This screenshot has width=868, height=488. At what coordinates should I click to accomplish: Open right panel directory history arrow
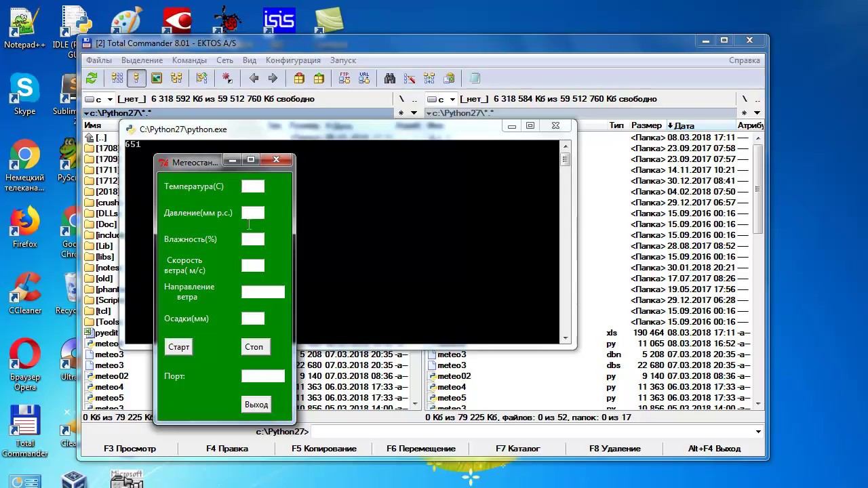(x=757, y=113)
